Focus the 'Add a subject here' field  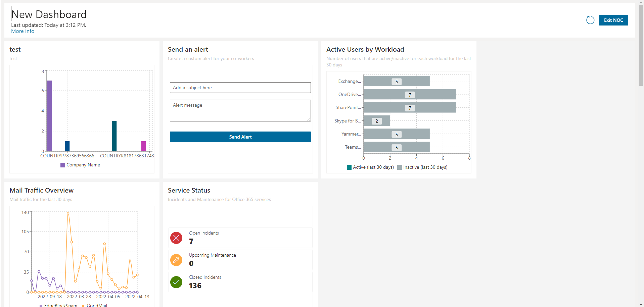(240, 88)
